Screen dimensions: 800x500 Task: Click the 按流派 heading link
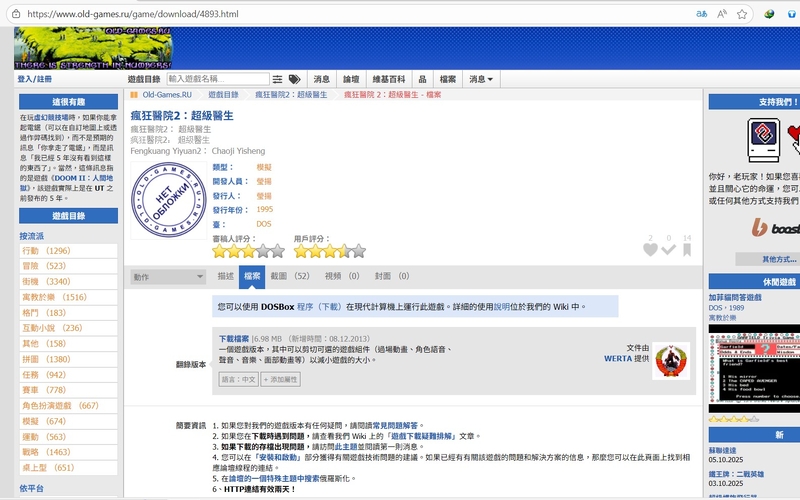click(32, 236)
